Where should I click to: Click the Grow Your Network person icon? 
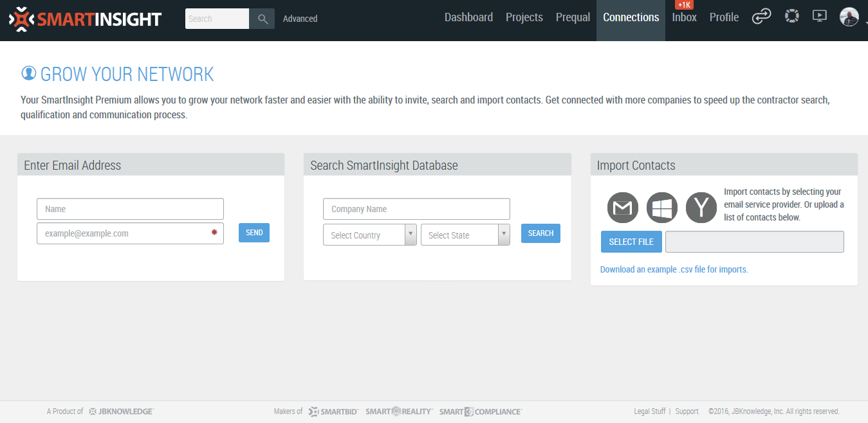[x=28, y=73]
